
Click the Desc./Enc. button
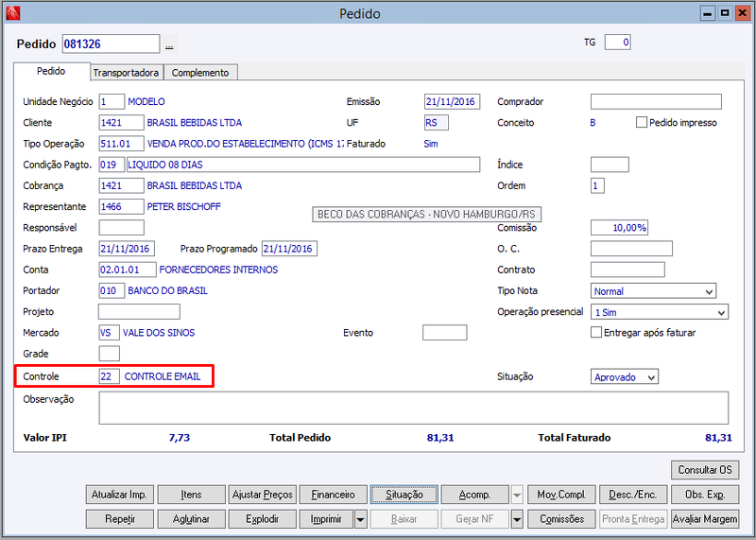633,495
